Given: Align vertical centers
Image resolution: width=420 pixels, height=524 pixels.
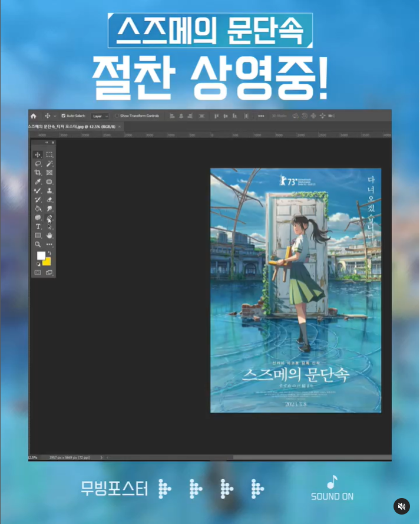Looking at the screenshot, I should tap(226, 116).
